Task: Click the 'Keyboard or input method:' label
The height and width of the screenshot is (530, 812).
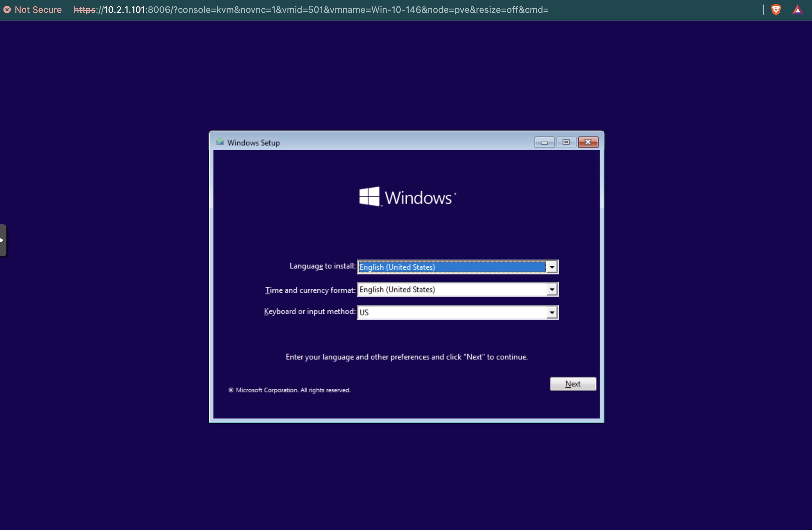Action: coord(310,311)
